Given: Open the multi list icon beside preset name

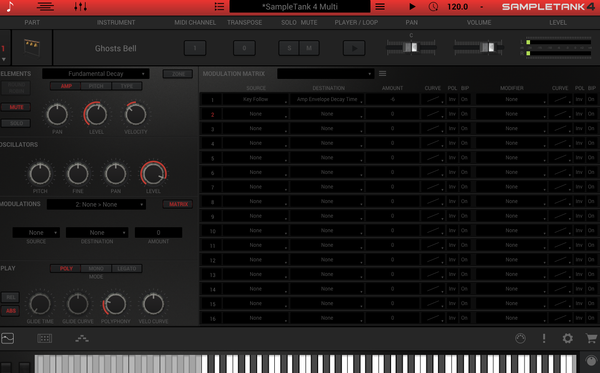Looking at the screenshot, I should point(219,7).
